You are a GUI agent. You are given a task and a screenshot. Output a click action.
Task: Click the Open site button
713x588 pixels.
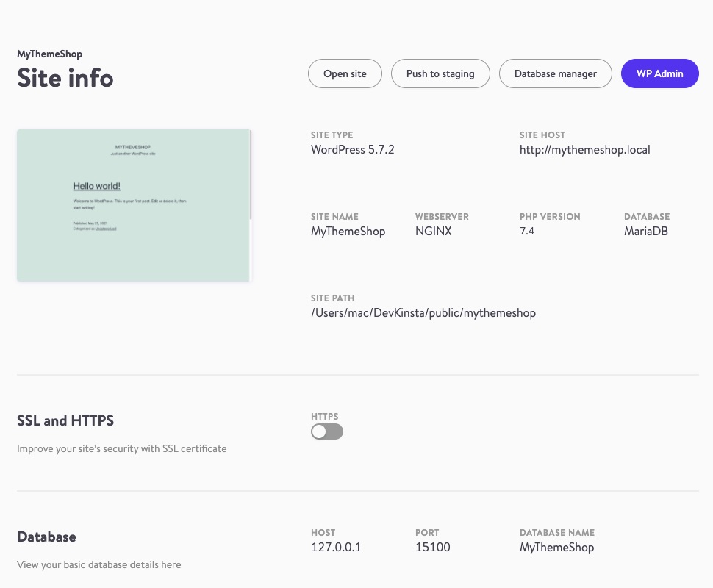click(345, 73)
